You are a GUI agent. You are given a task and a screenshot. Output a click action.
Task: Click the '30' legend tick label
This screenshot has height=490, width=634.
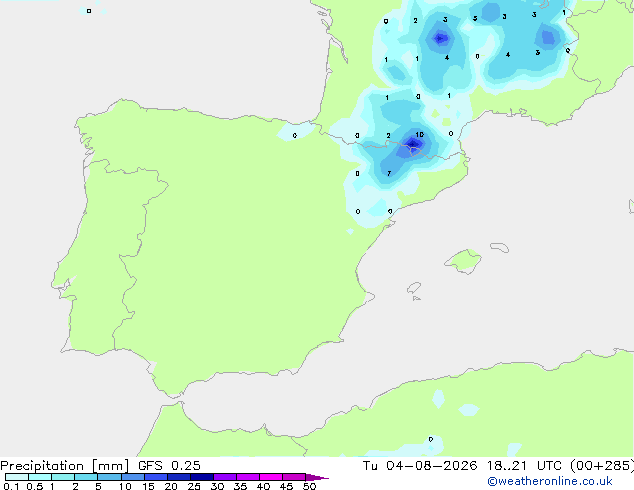pyautogui.click(x=217, y=486)
